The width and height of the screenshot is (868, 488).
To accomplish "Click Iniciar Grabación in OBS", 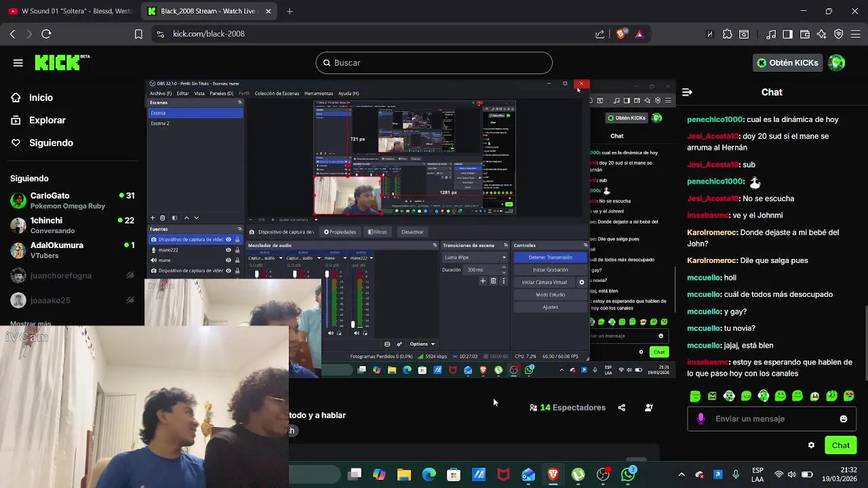I will click(x=550, y=270).
